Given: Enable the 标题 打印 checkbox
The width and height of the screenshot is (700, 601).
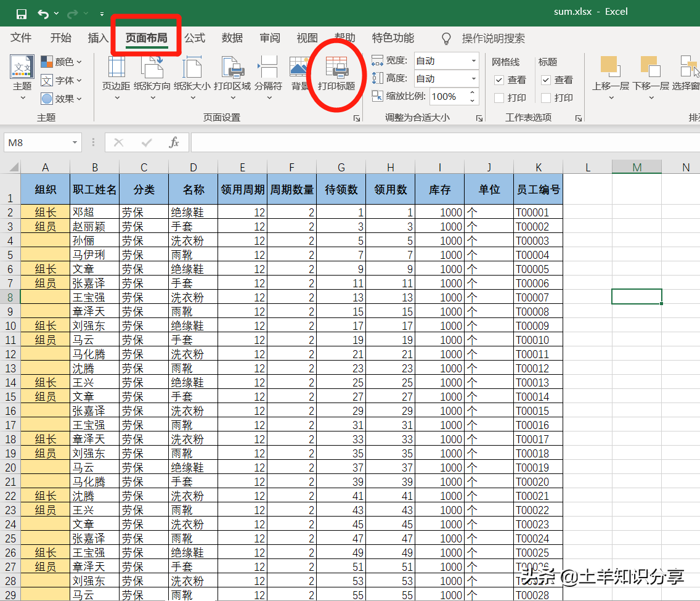Looking at the screenshot, I should coord(546,98).
